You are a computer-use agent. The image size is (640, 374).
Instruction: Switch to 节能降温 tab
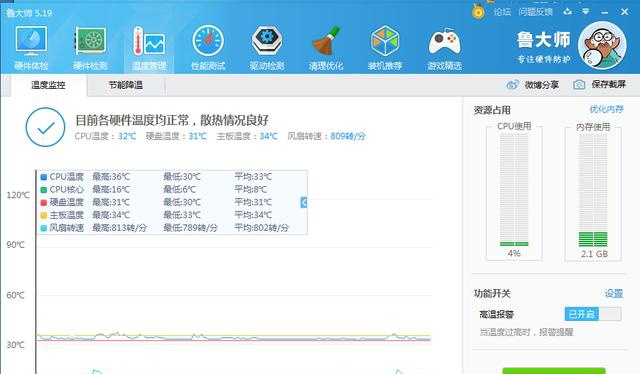point(125,85)
